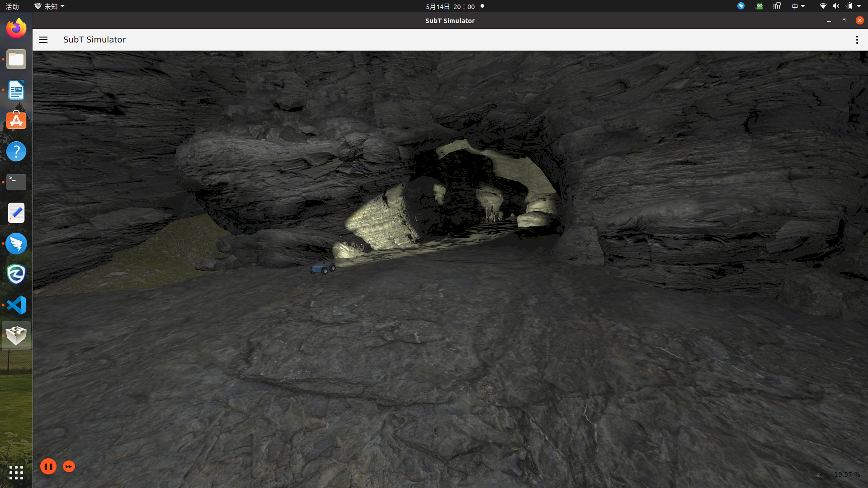Step the simulation forward with the step button

(x=69, y=466)
